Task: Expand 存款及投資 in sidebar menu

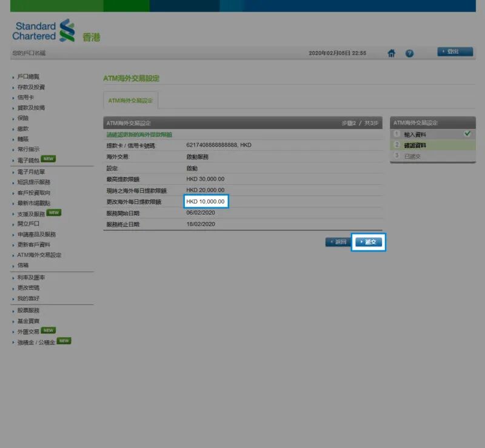Action: (x=30, y=87)
